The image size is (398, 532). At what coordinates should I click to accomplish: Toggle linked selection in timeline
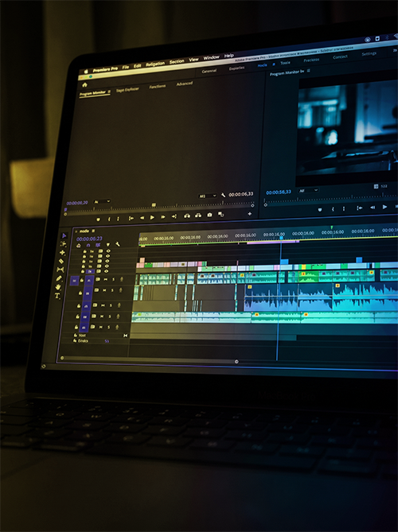pyautogui.click(x=98, y=245)
